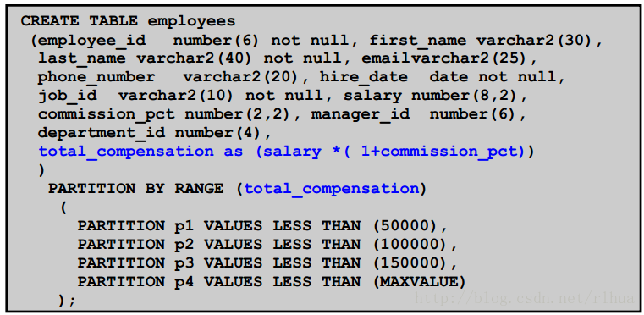Screen dimensions: 644x315
Task: Click "first_name varchar2(30)," text
Action: [486, 41]
